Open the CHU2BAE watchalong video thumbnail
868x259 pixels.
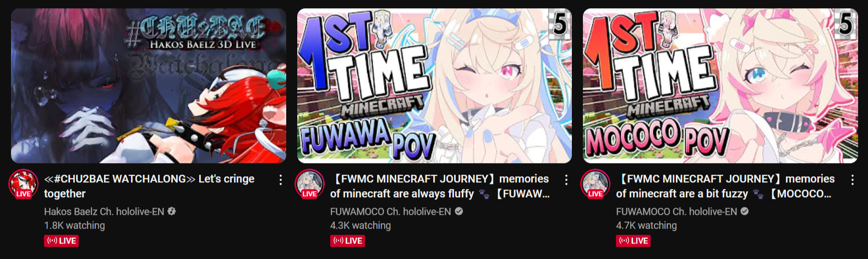click(149, 85)
